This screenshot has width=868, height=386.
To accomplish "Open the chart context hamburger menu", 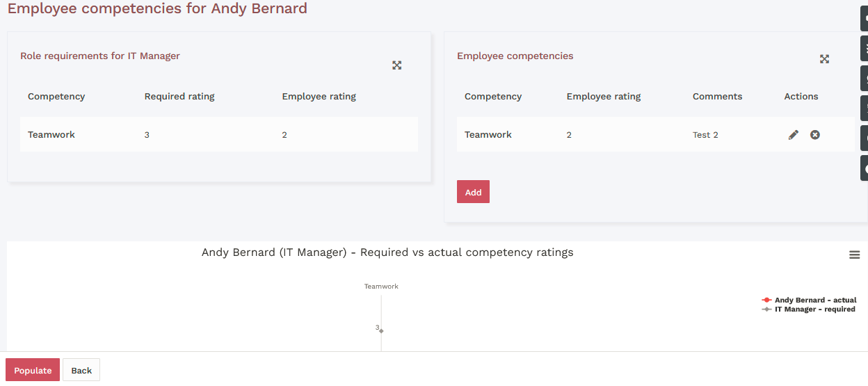I will 855,255.
